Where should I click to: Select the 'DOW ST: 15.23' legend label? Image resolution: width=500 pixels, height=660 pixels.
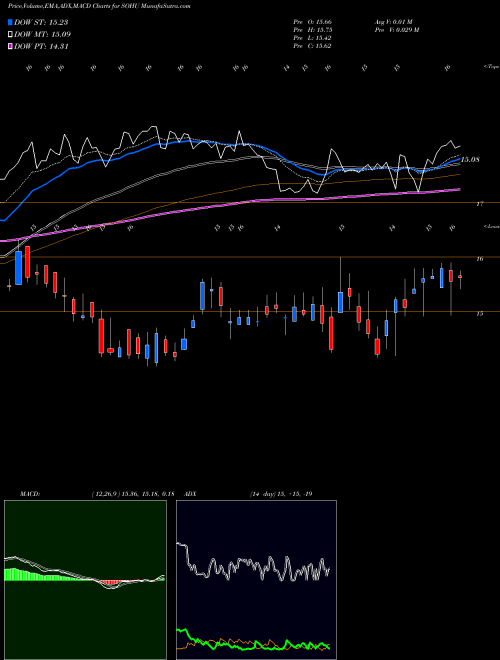[x=41, y=22]
